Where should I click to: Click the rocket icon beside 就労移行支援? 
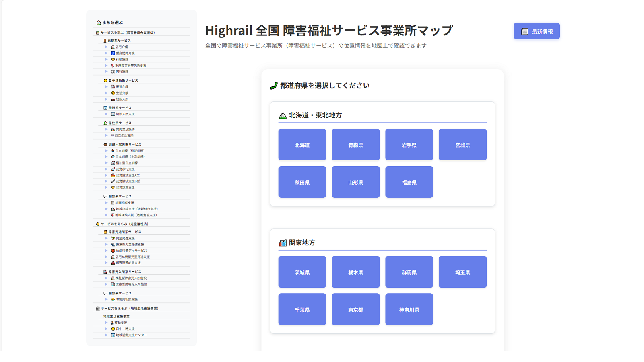pos(113,169)
